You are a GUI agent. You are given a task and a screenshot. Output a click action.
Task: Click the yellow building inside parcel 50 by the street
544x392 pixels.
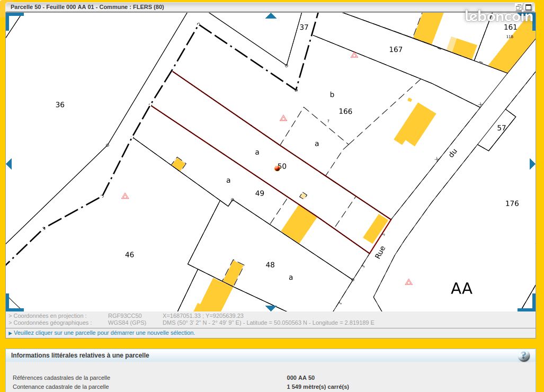[x=376, y=229]
